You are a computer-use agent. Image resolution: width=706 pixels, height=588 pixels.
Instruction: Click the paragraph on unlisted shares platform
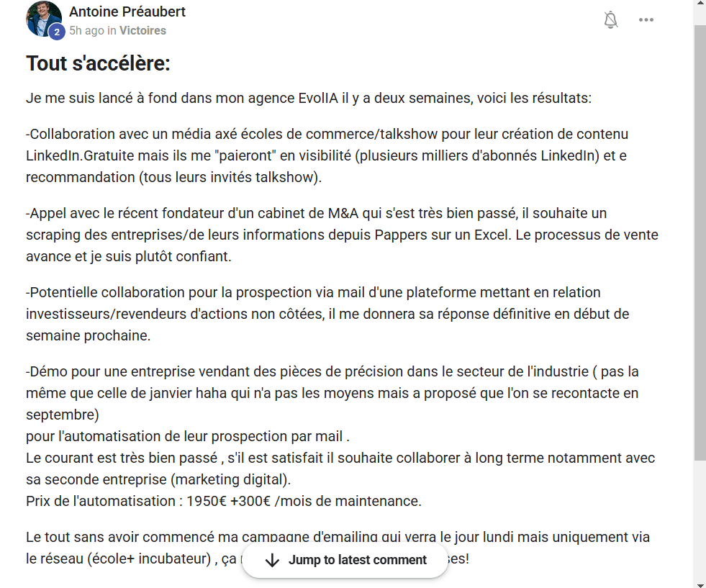click(327, 314)
